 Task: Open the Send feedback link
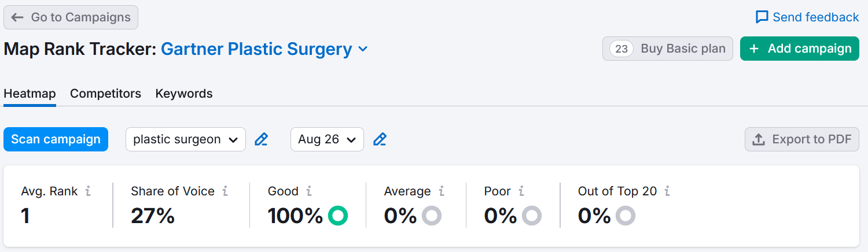point(807,17)
